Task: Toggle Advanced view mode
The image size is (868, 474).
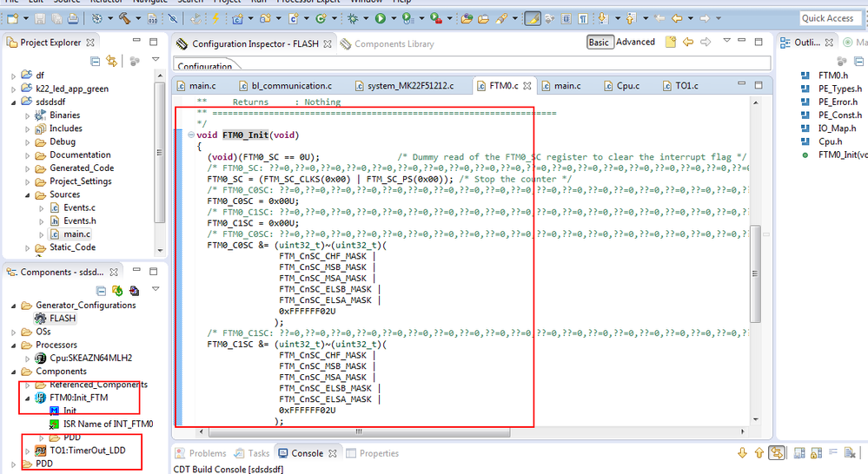Action: [x=635, y=42]
